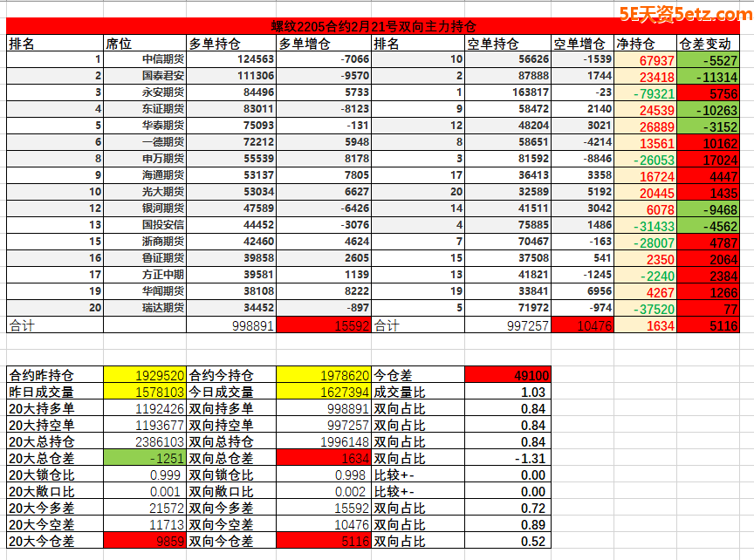The width and height of the screenshot is (754, 560).
Task: Click the 净持仓 column header
Action: 646,43
